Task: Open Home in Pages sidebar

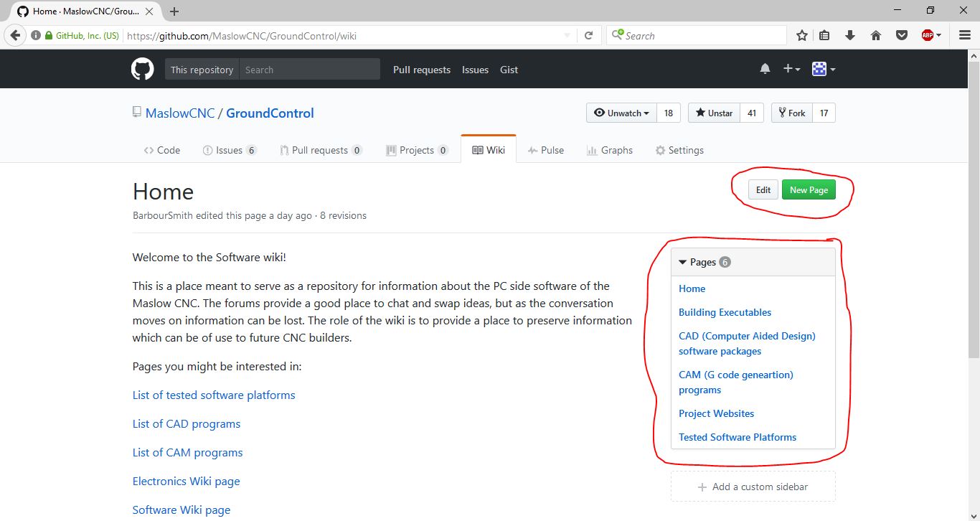Action: pos(692,288)
